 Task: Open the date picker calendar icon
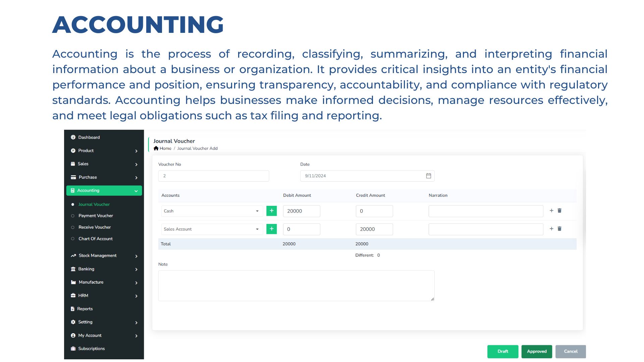(x=428, y=176)
